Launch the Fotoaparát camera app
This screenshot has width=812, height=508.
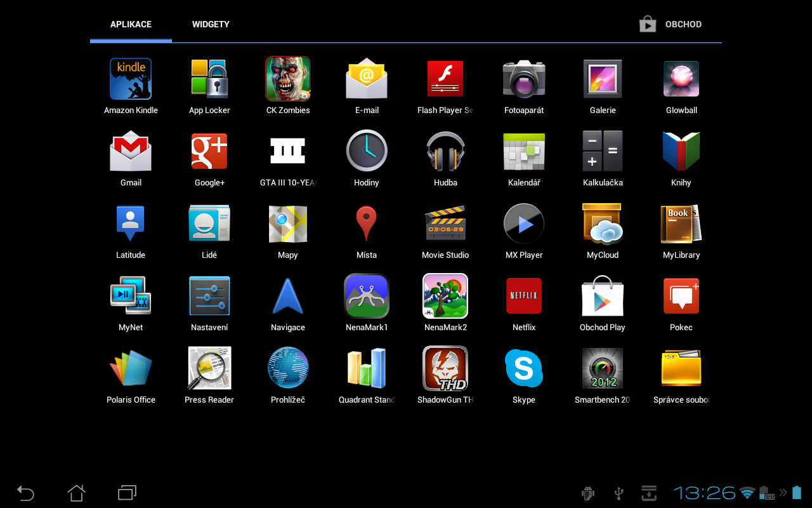click(524, 79)
